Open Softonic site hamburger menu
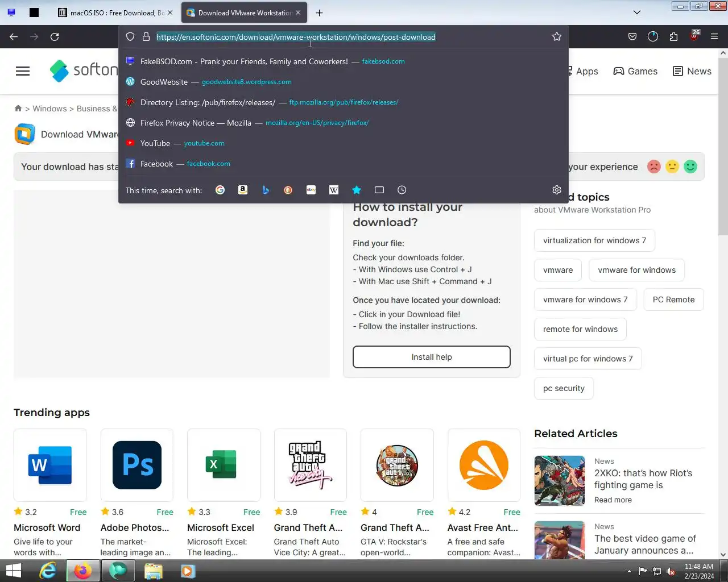This screenshot has width=728, height=582. coord(23,71)
